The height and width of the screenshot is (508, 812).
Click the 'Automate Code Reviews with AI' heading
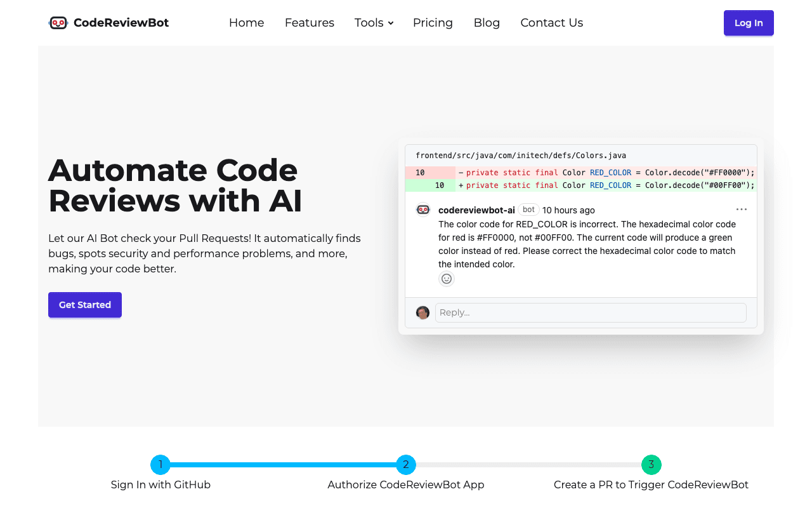175,185
